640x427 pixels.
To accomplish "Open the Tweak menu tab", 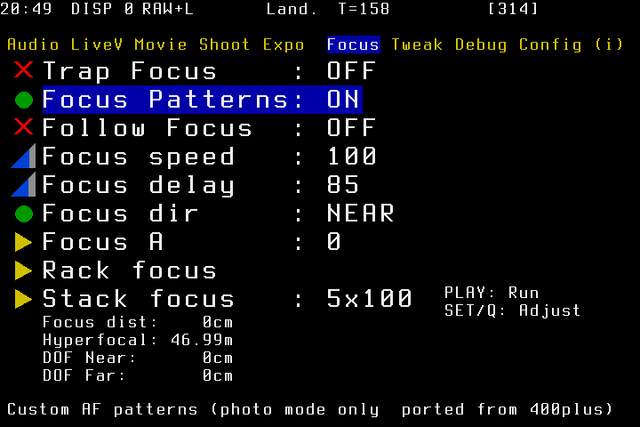I will (x=417, y=44).
